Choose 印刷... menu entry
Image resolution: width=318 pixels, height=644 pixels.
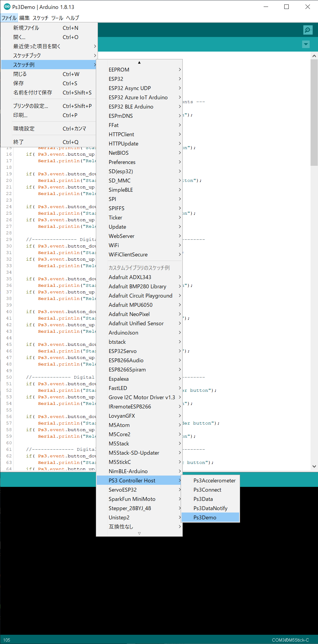click(49, 115)
